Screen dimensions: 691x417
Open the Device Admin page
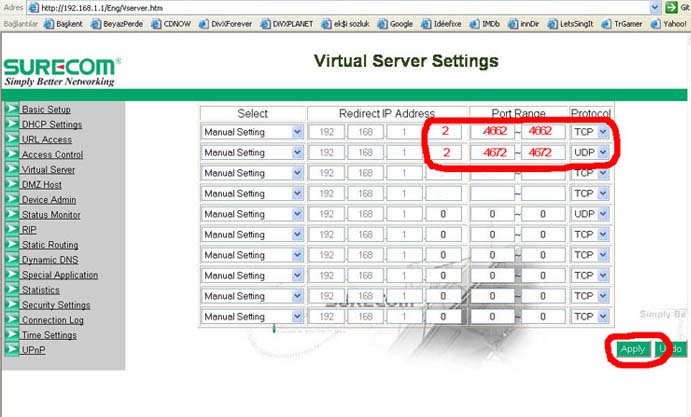point(49,199)
